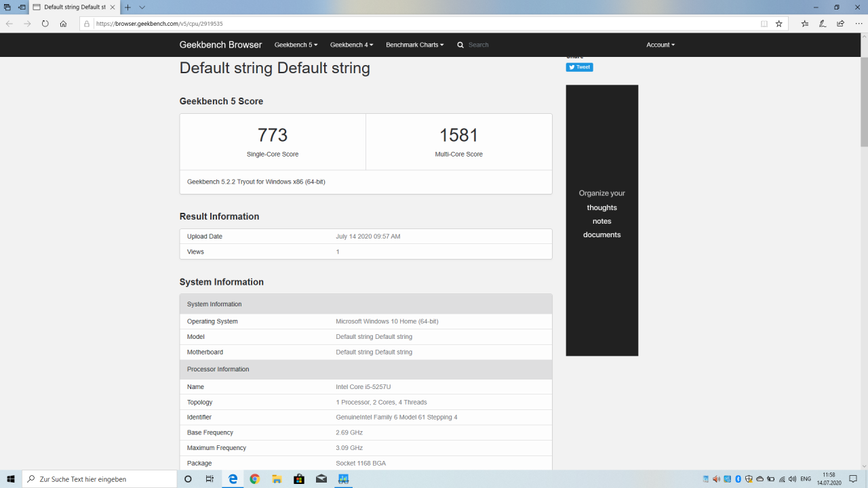The height and width of the screenshot is (488, 868).
Task: Click the browser Back arrow
Action: pyautogui.click(x=9, y=23)
